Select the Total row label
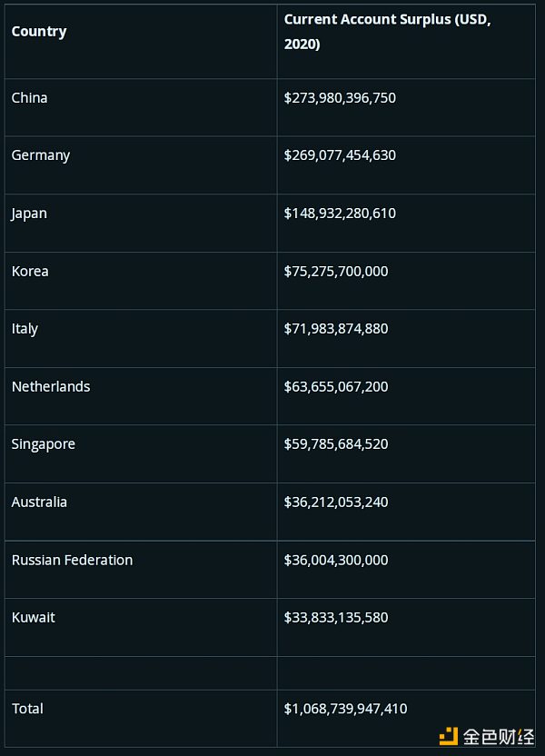The width and height of the screenshot is (545, 756). [x=27, y=709]
